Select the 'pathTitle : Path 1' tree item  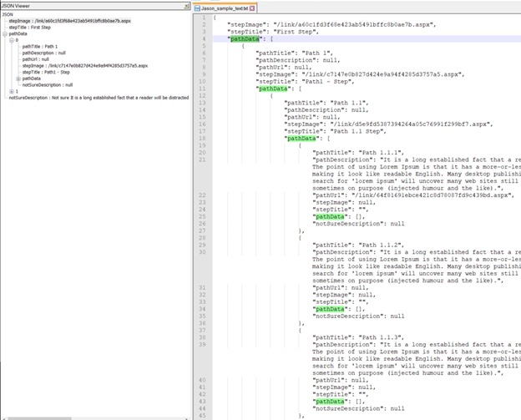point(40,47)
